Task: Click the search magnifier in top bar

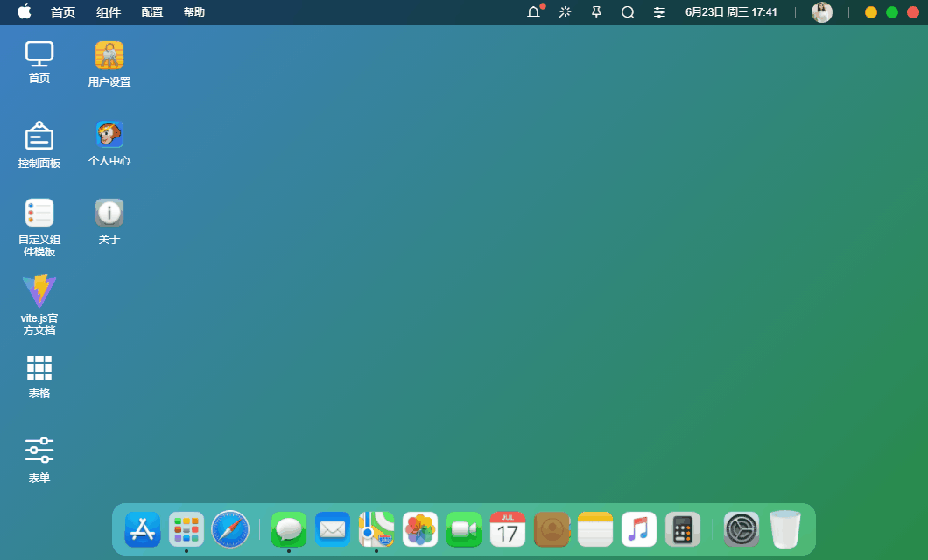Action: click(x=628, y=12)
